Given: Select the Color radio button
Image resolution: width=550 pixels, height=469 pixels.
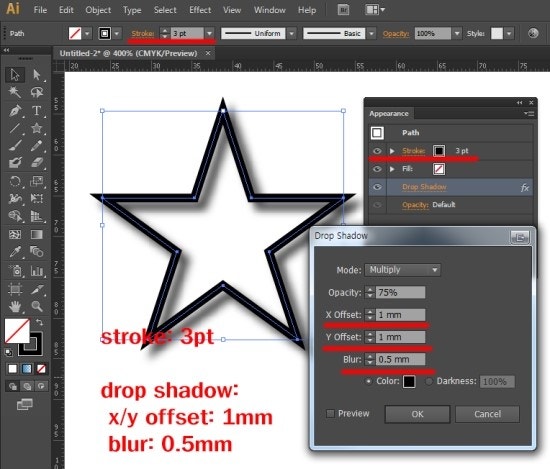Looking at the screenshot, I should coord(368,381).
